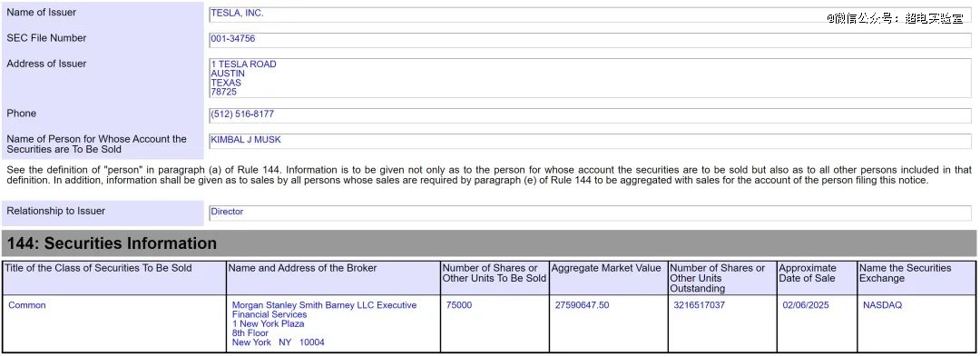Select the Relationship to Issuer field showing Director

pyautogui.click(x=590, y=213)
